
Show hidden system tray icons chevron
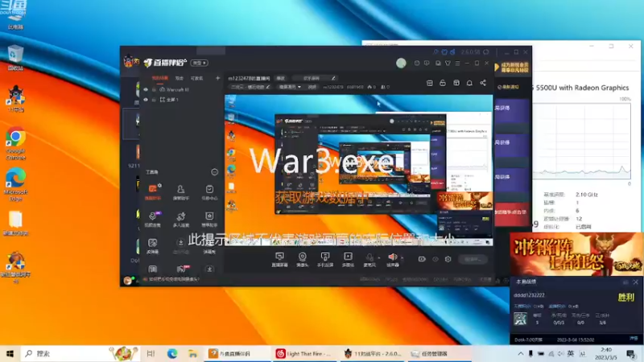520,353
